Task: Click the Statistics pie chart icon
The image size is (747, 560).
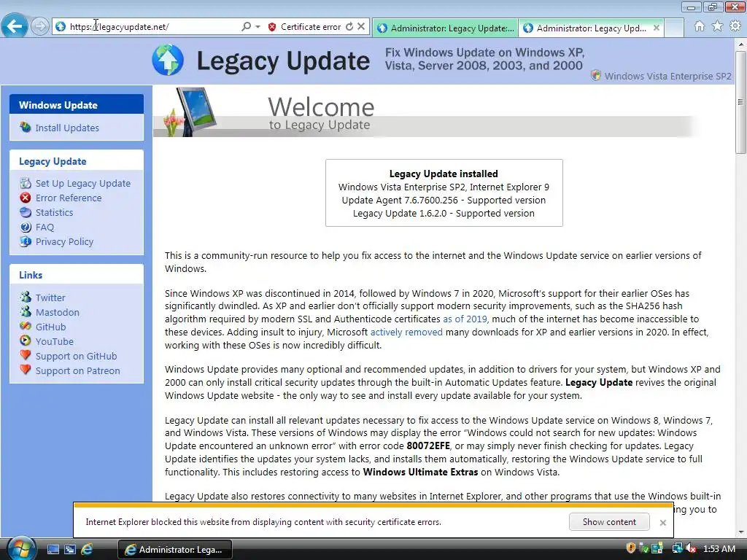Action: pos(26,212)
